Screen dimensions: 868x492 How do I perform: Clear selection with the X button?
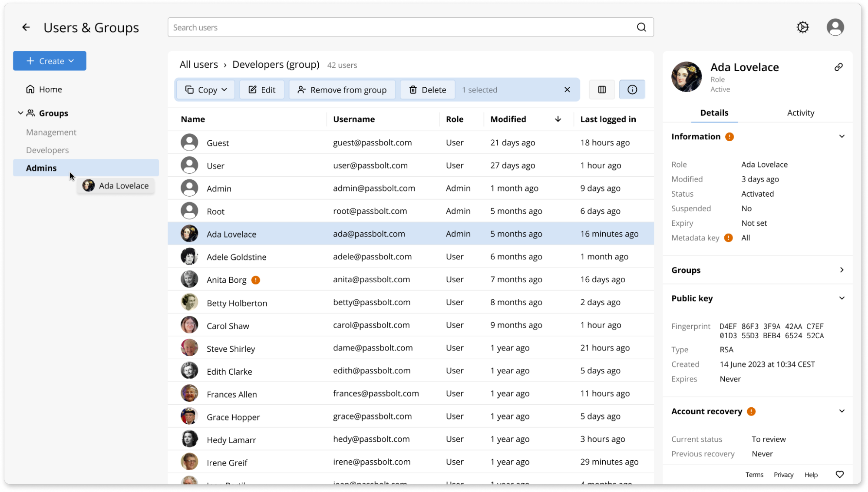pyautogui.click(x=567, y=90)
